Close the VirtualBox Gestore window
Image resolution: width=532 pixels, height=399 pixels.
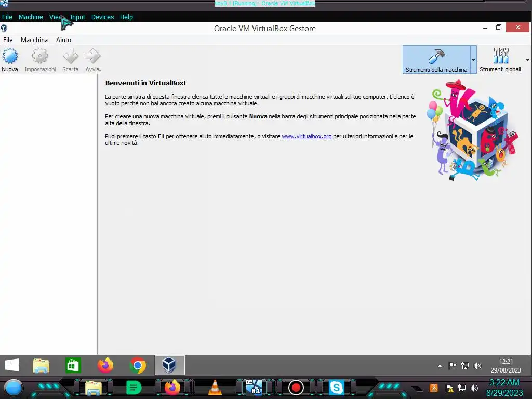coord(518,28)
